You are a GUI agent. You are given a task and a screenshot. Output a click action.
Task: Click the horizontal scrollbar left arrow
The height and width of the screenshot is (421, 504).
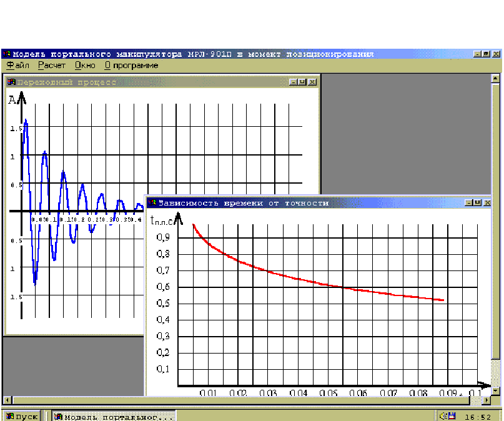click(6, 400)
